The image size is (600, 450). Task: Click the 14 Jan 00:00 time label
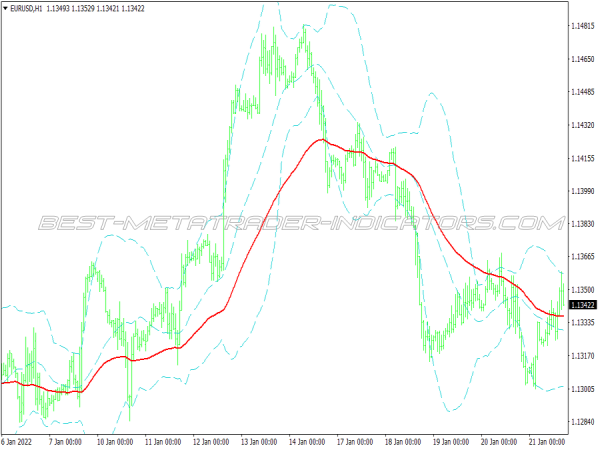pyautogui.click(x=307, y=442)
